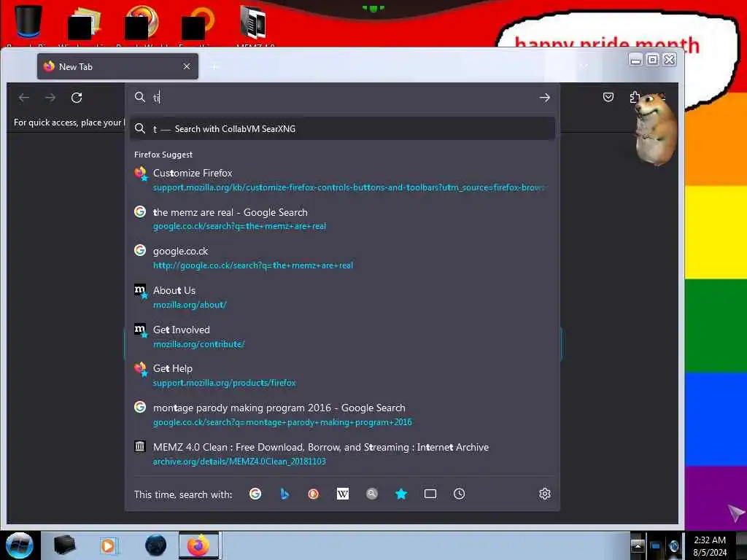Reload the current page
The width and height of the screenshot is (747, 560).
pos(77,98)
